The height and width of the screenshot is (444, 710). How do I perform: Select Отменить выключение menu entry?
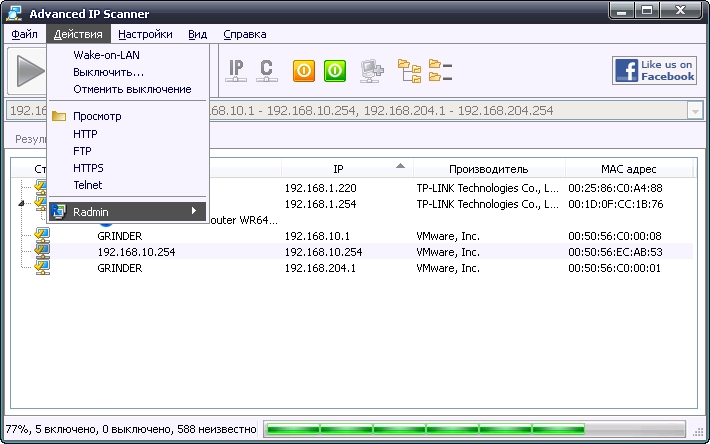(127, 89)
